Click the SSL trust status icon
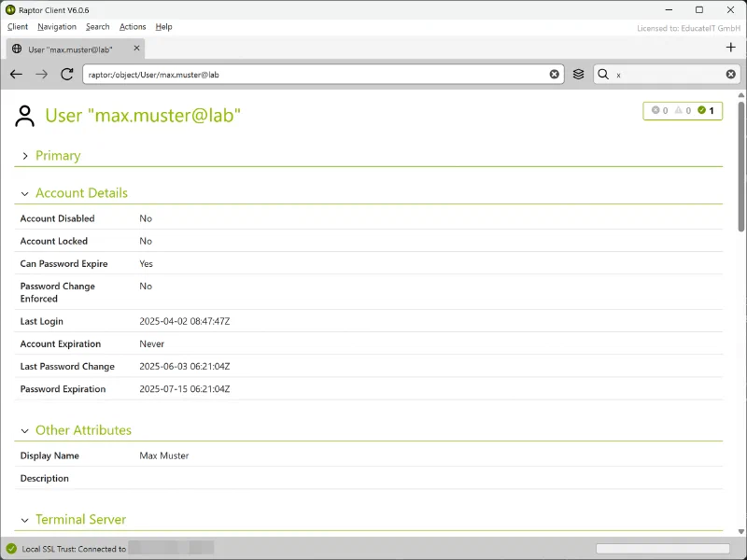The width and height of the screenshot is (747, 560). pyautogui.click(x=11, y=549)
